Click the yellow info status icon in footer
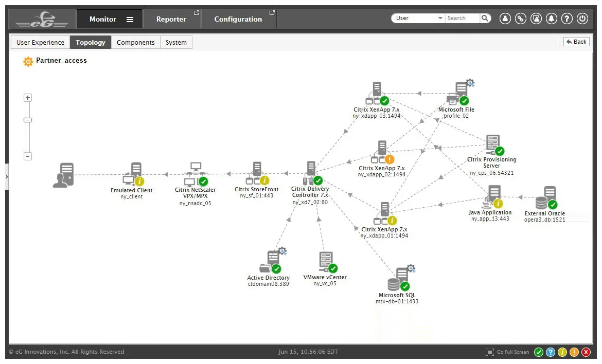Screen dimensions: 602x364 [x=562, y=352]
